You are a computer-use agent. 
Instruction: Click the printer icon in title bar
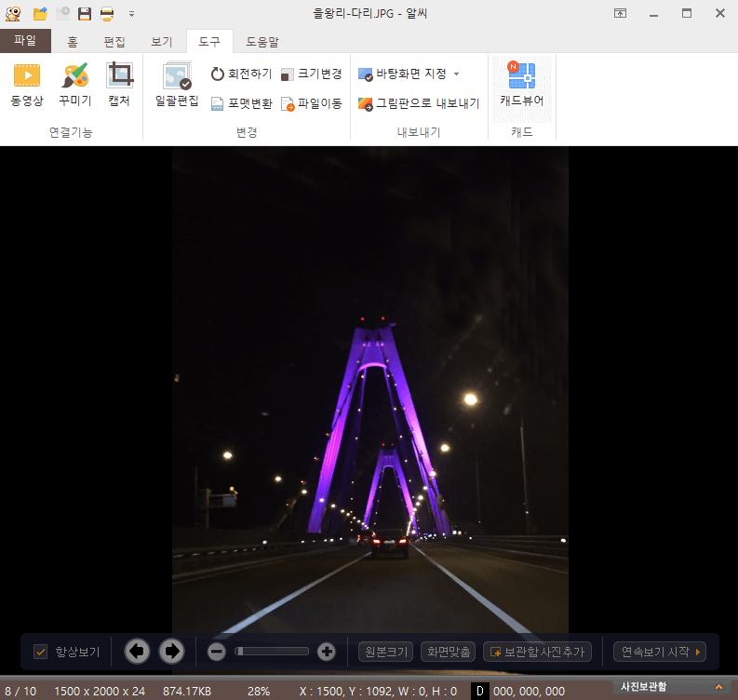point(107,14)
